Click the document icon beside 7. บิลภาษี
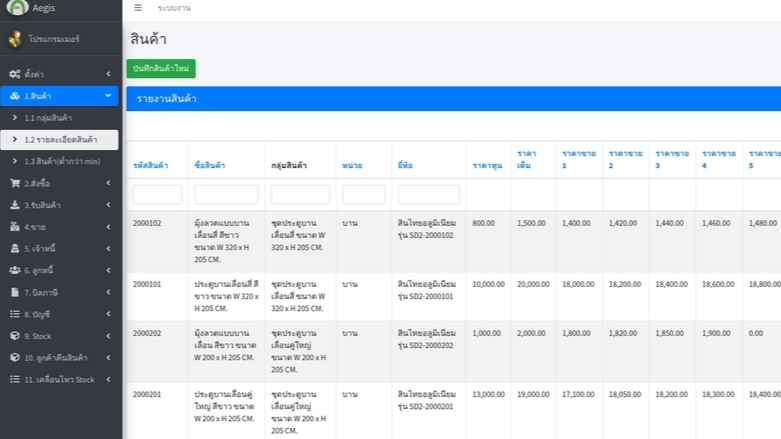The width and height of the screenshot is (781, 439). coord(15,293)
